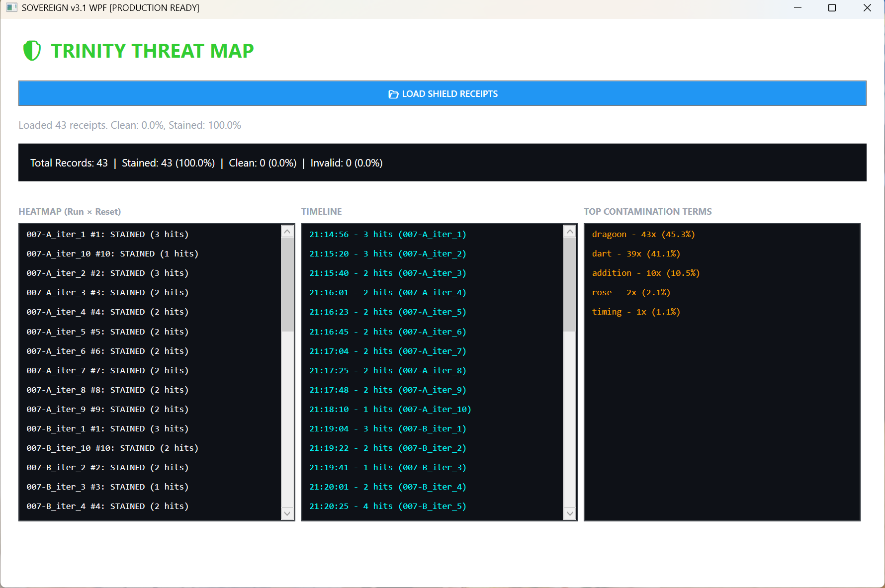Maximize the SOVEREIGN window
The height and width of the screenshot is (588, 885).
click(x=832, y=8)
